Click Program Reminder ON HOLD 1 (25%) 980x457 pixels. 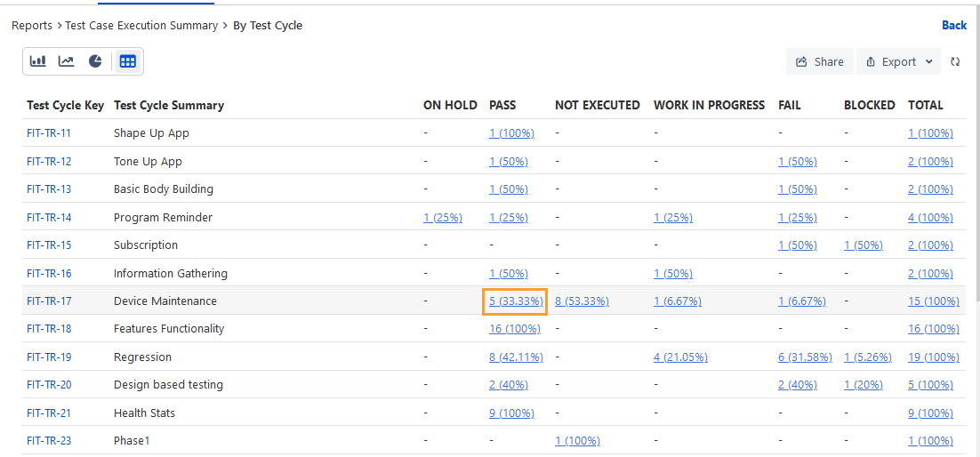coord(443,218)
